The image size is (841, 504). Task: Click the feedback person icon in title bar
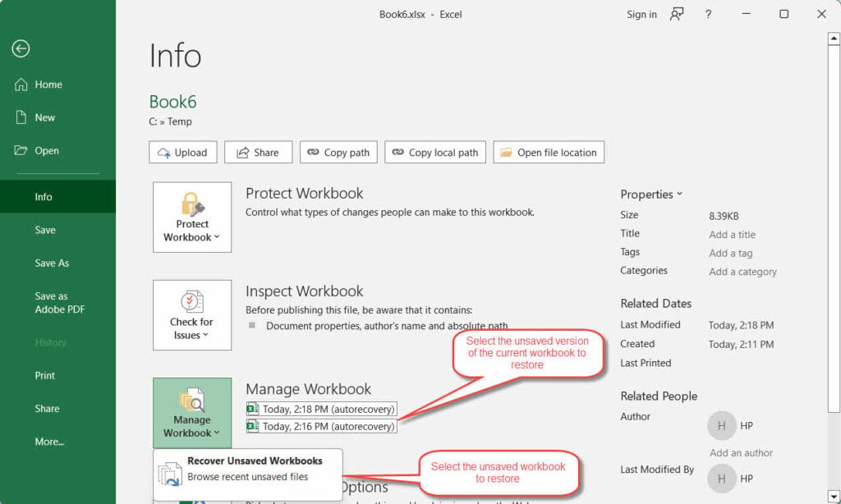pyautogui.click(x=677, y=15)
